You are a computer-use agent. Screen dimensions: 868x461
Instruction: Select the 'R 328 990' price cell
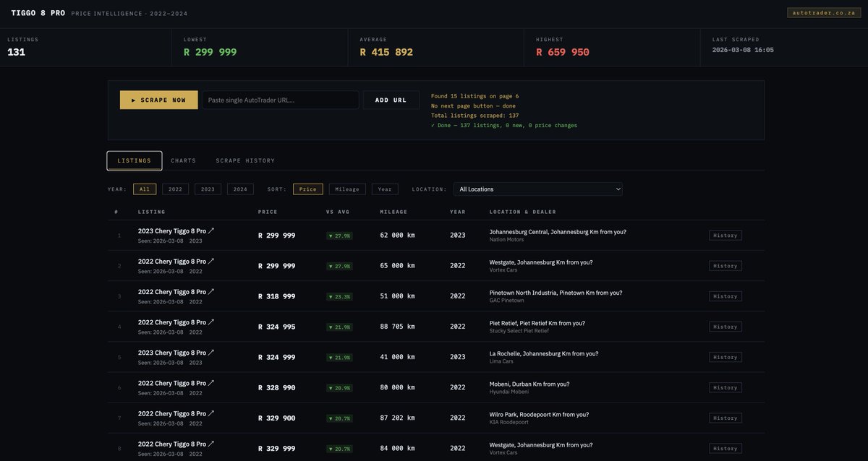[x=277, y=387]
